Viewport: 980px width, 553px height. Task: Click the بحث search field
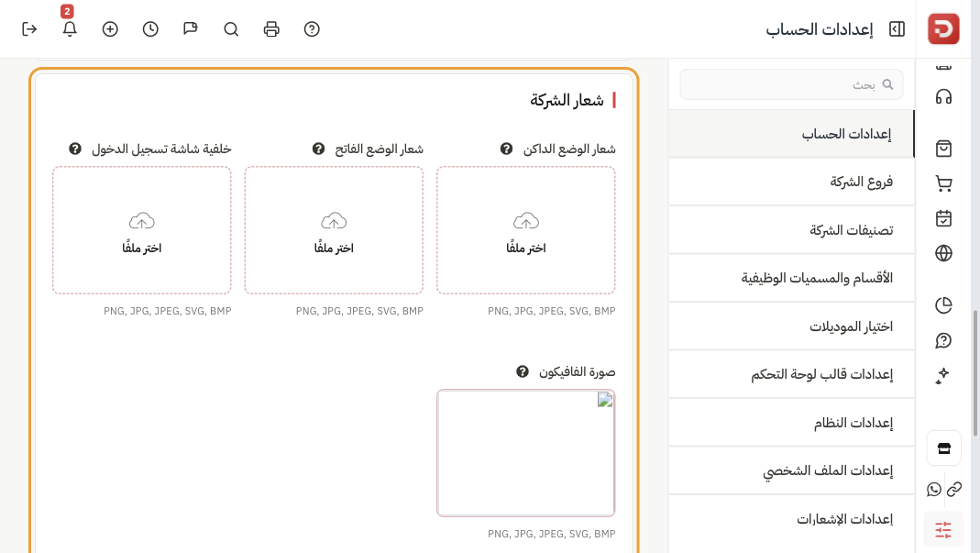791,84
